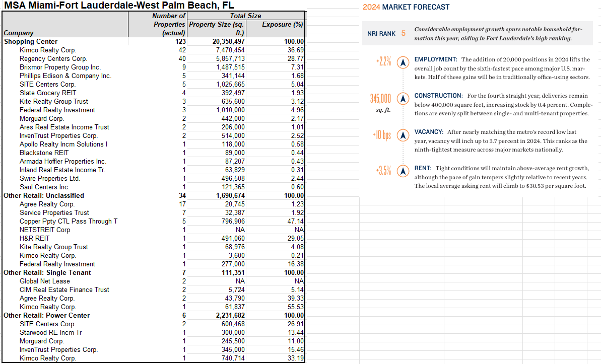
Task: Click the Total Size header cell
Action: [245, 16]
